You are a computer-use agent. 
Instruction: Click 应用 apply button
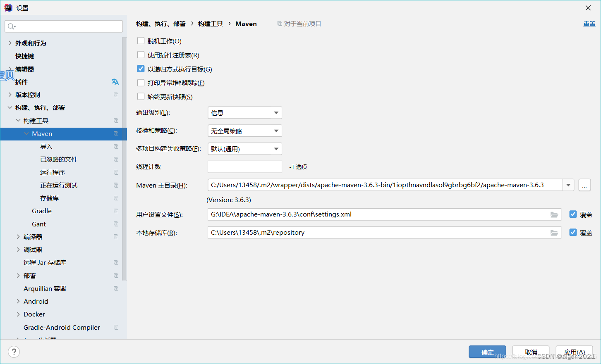[574, 352]
